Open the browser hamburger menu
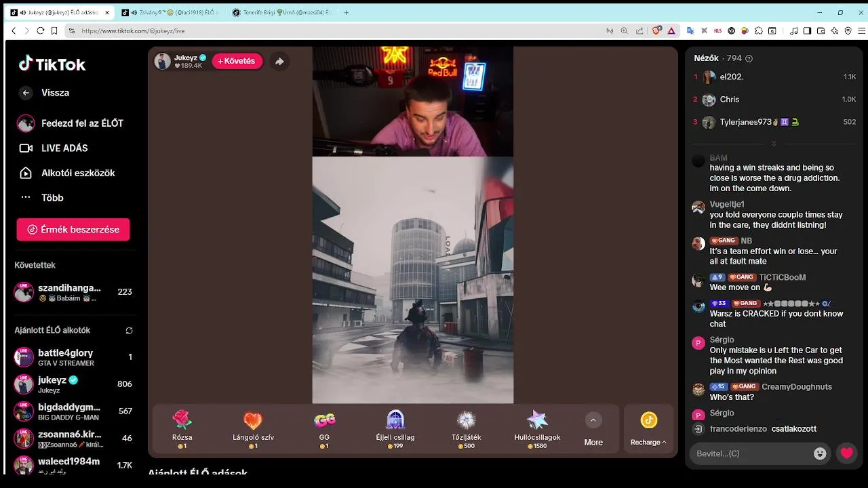The width and height of the screenshot is (868, 488). (x=862, y=30)
